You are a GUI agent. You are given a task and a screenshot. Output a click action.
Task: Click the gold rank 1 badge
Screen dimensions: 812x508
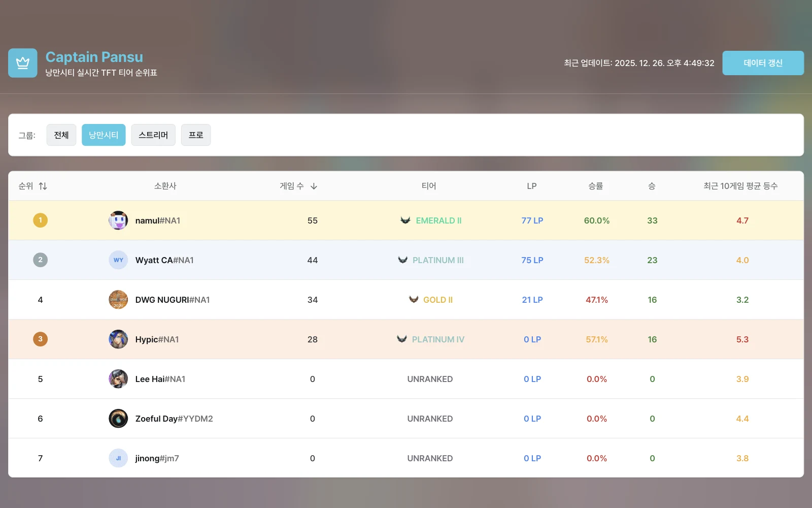[x=40, y=220]
